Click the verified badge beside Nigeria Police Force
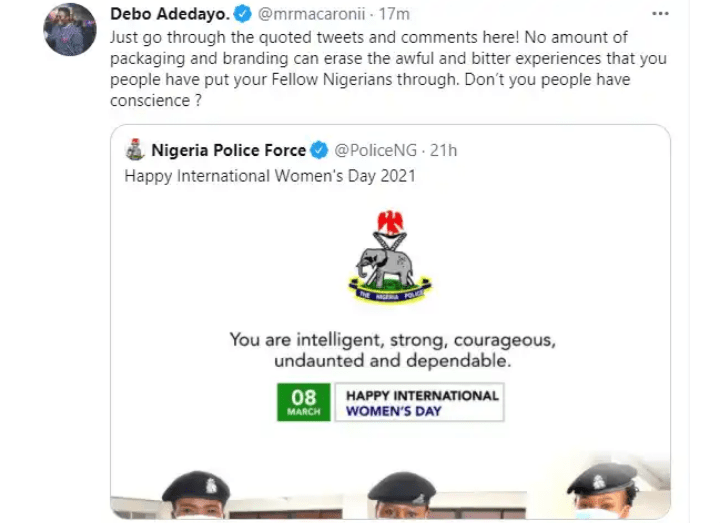This screenshot has height=523, width=720. pos(319,151)
